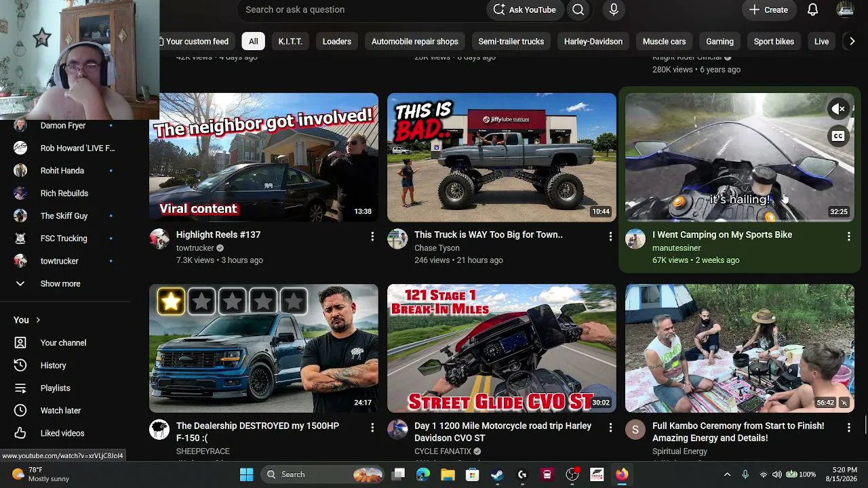This screenshot has width=868, height=488.
Task: Open Your channel page icon
Action: pos(20,343)
